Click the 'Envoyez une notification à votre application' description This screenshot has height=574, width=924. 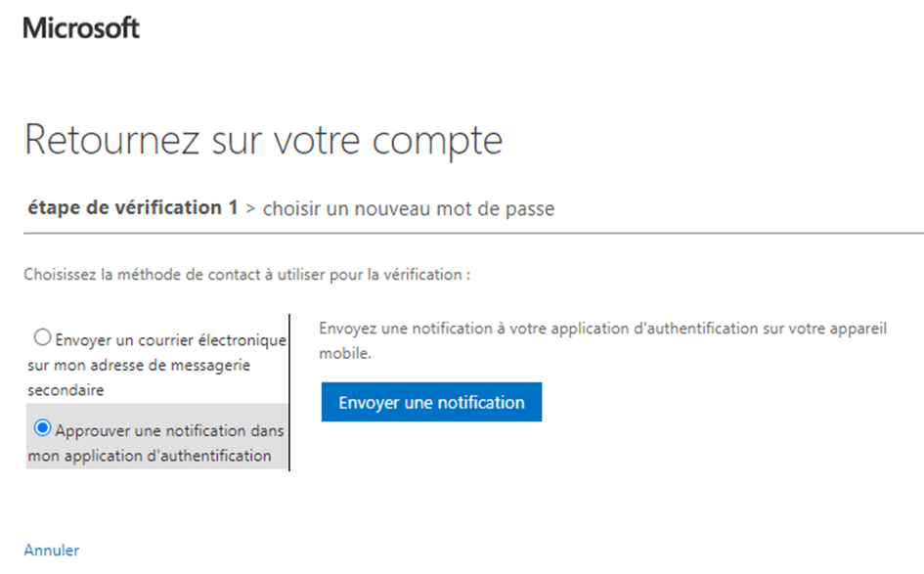[x=603, y=340]
